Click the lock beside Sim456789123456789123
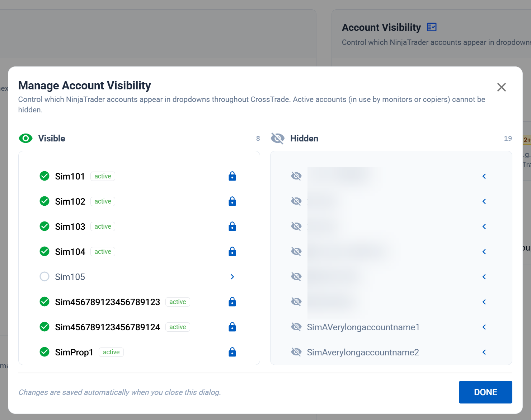 (232, 302)
